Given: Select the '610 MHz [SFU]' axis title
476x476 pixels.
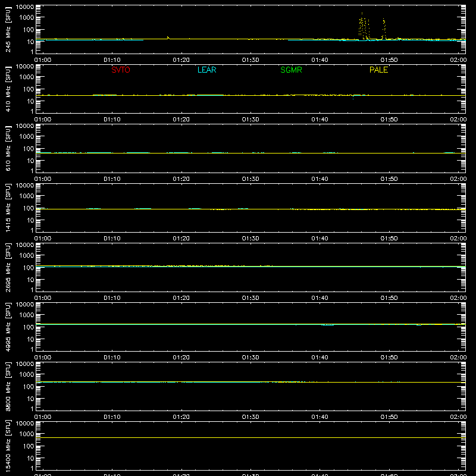Looking at the screenshot, I should (x=8, y=148).
